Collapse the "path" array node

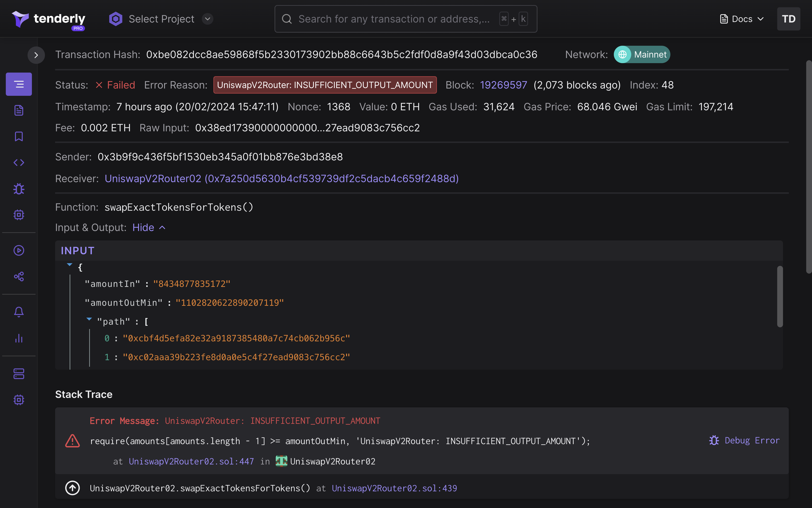[x=89, y=319]
